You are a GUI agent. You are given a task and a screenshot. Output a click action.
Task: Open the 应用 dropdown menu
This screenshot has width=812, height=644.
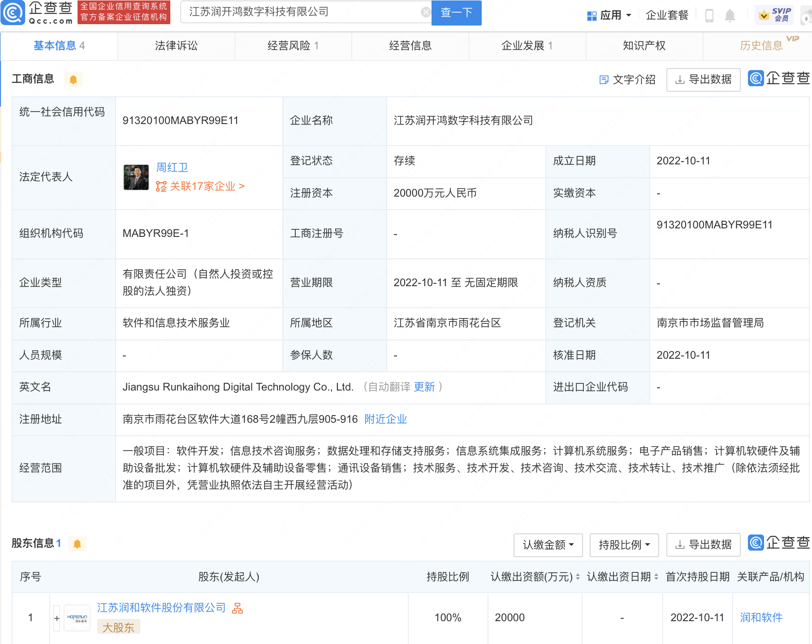tap(609, 15)
